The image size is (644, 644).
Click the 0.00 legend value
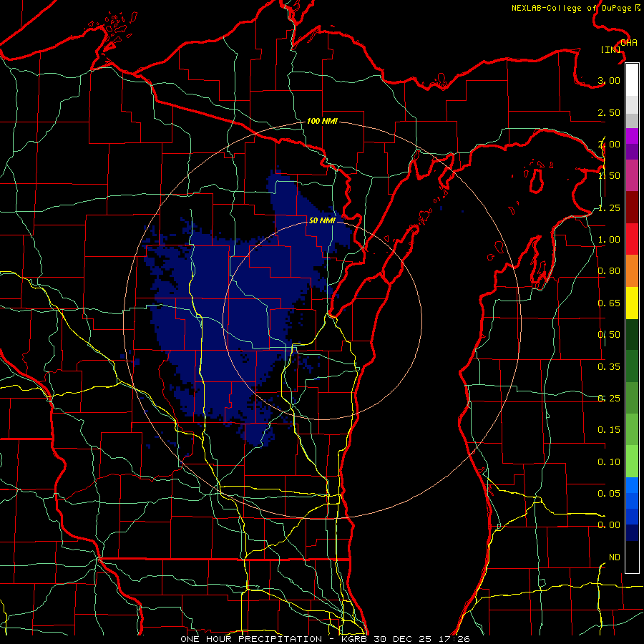point(609,525)
